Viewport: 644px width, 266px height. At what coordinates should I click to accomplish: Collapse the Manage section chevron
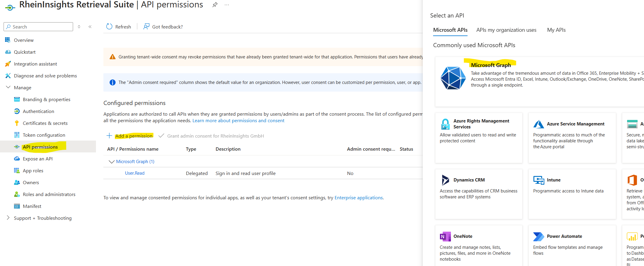click(x=8, y=87)
